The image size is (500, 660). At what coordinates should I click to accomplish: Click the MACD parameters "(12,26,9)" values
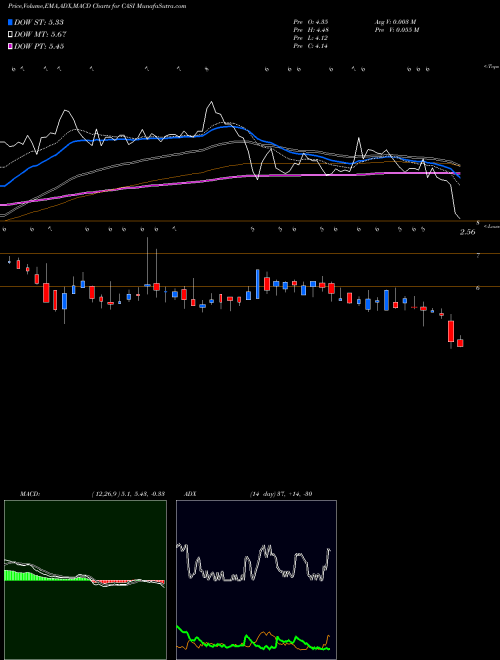[128, 494]
